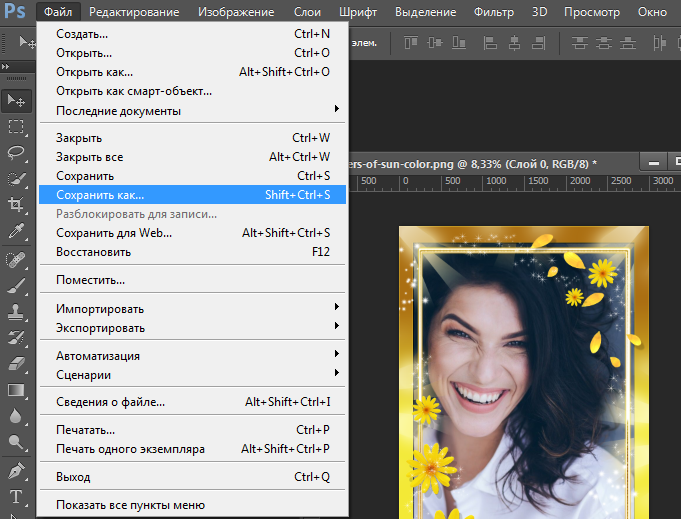This screenshot has width=681, height=519.
Task: Select the History Brush tool
Action: (x=17, y=338)
